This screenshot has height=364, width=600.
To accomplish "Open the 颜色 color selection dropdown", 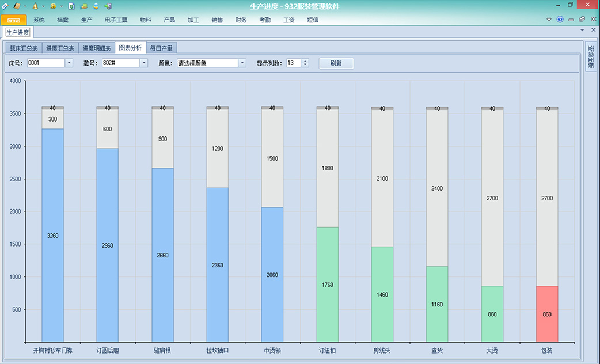I will click(242, 63).
